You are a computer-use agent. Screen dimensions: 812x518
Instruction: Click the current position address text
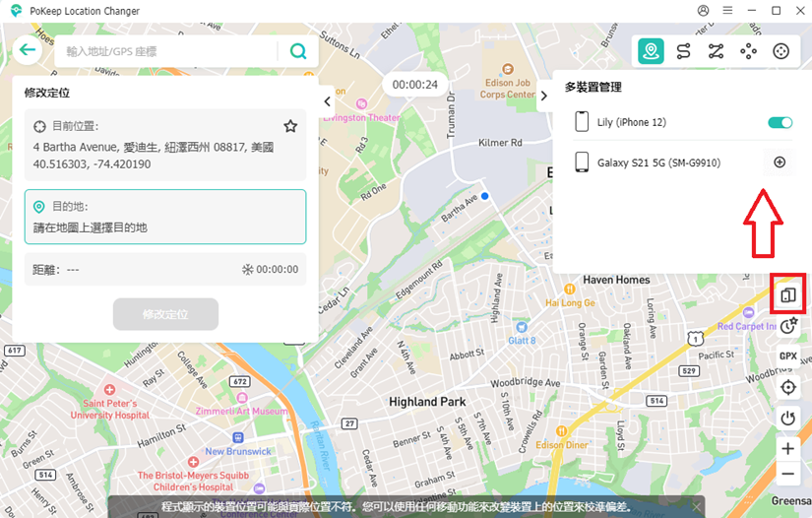coord(154,147)
